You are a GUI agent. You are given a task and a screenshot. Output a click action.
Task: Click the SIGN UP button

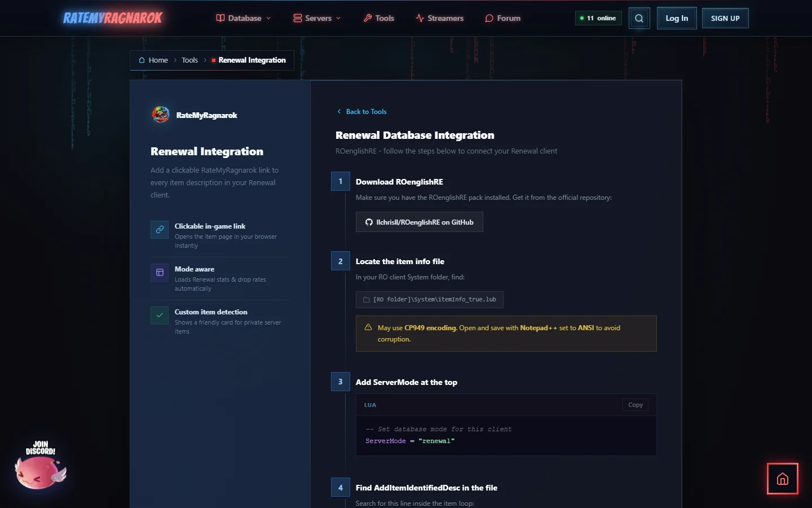click(725, 18)
